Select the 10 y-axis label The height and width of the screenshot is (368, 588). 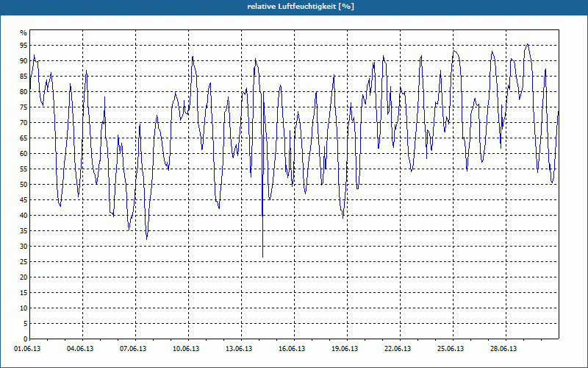[24, 308]
